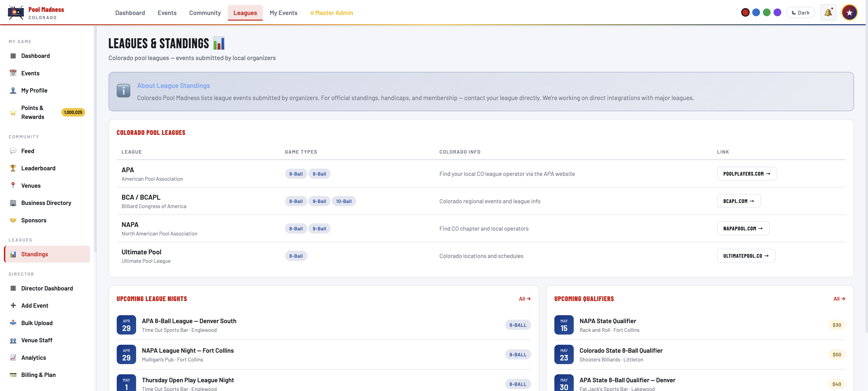Click the Dashboard grid icon under My Game
Image resolution: width=868 pixels, height=391 pixels.
pos(13,56)
